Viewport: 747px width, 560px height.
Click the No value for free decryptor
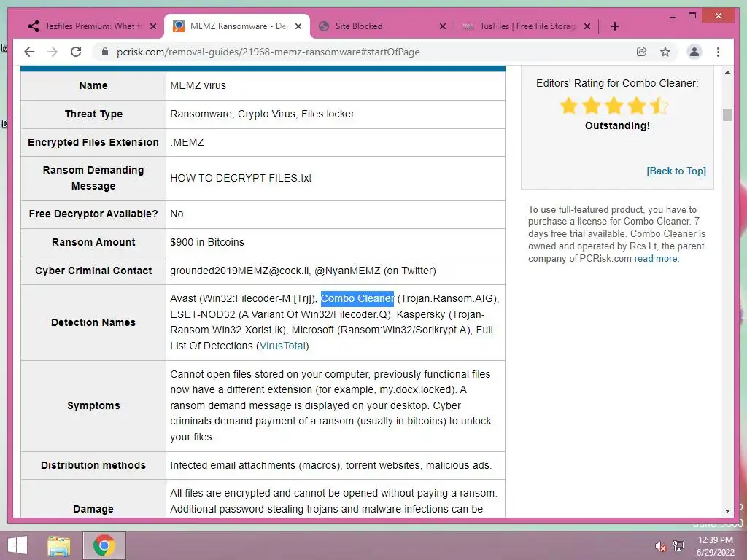(177, 214)
